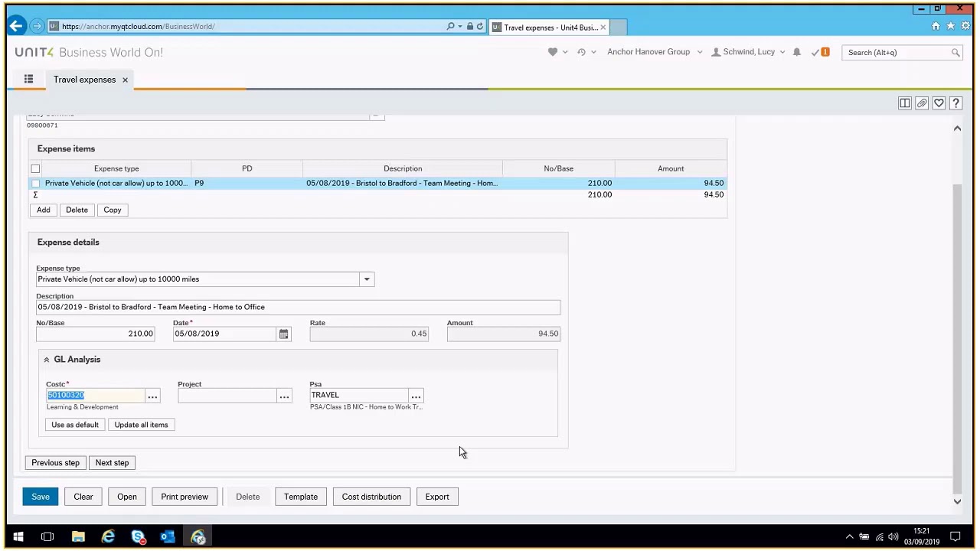980x551 pixels.
Task: Click into the Project field
Action: (227, 396)
